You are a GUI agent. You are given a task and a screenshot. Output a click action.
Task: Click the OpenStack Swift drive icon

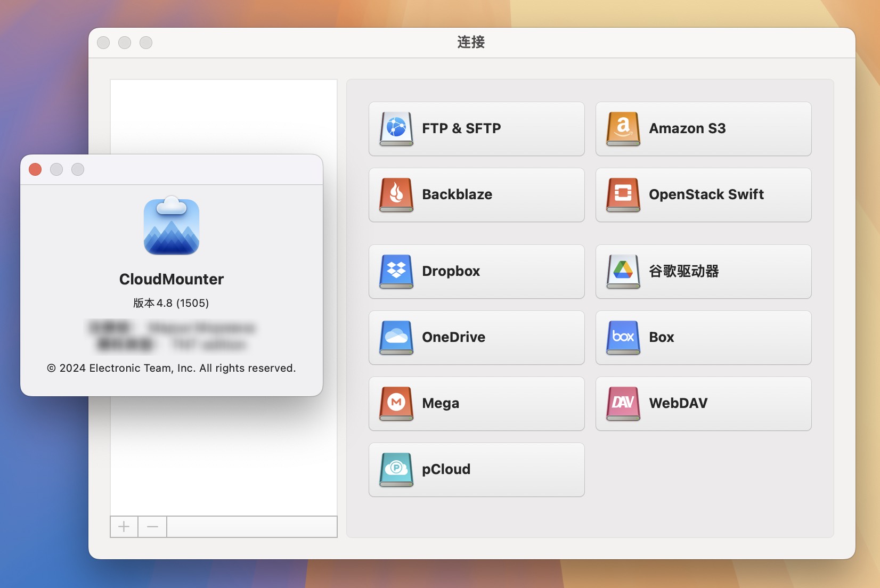pos(623,195)
